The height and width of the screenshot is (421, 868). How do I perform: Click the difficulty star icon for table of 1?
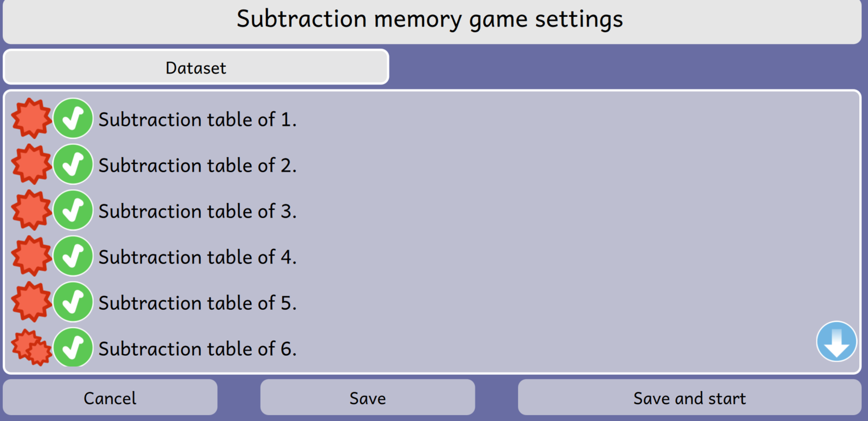[x=31, y=118]
